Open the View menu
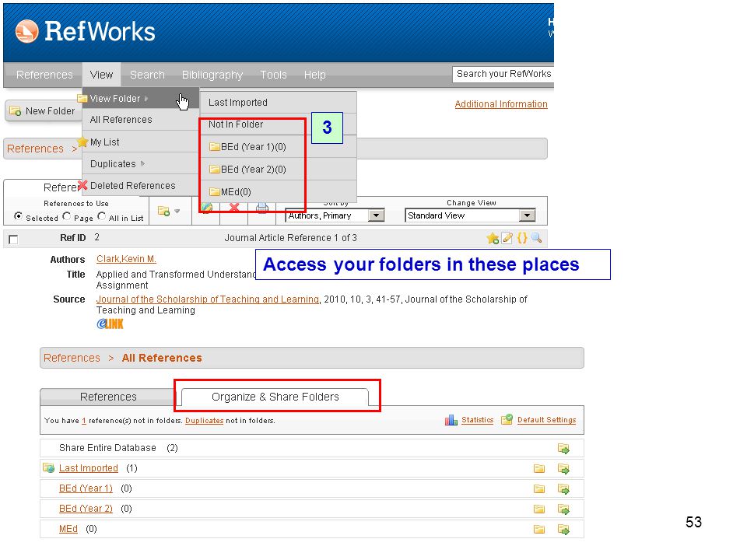The image size is (747, 560). [101, 75]
